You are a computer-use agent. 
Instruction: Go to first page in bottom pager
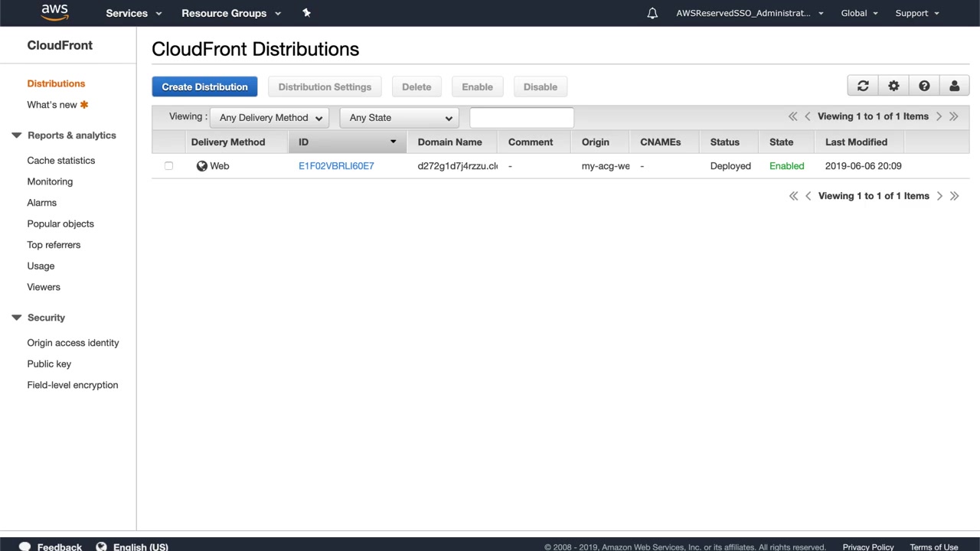[x=793, y=196]
